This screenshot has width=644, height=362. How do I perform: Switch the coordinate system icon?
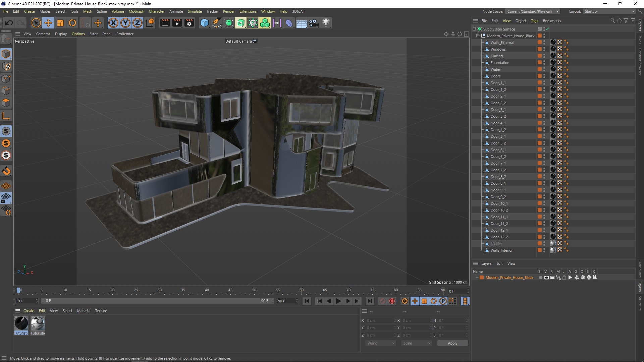tap(150, 23)
